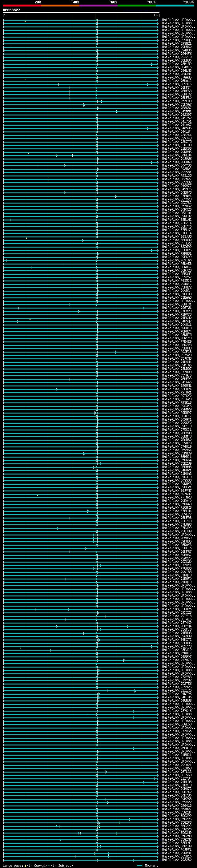This screenshot has width=197, height=868.
Task: Click the 'Large gaps:' legend text
Action: coord(13,865)
